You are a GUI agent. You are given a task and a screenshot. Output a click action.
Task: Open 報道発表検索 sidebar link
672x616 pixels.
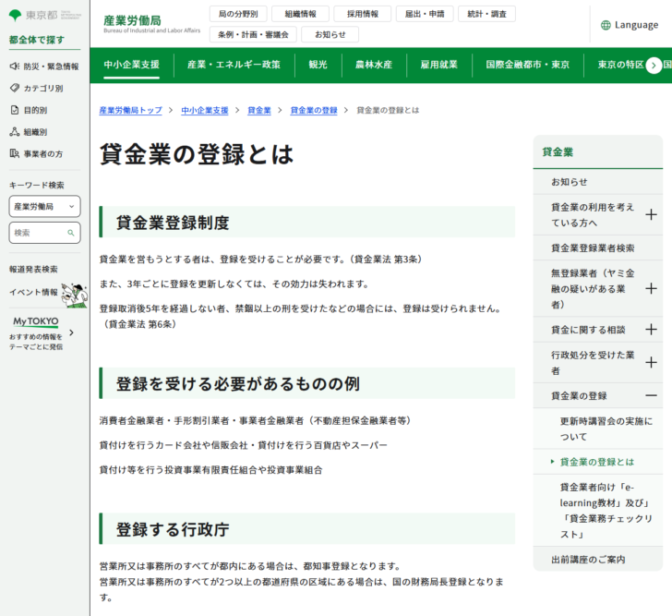tap(33, 269)
